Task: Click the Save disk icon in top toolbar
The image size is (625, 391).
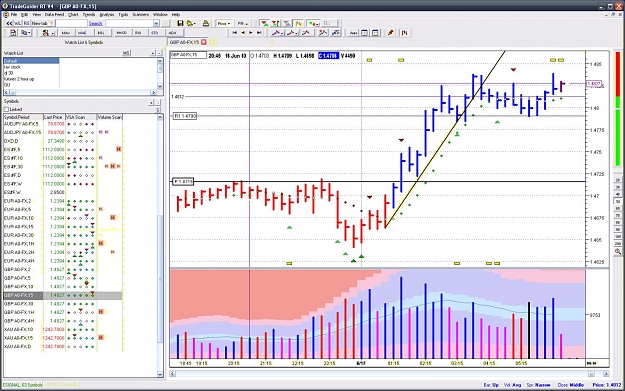Action: [x=180, y=24]
